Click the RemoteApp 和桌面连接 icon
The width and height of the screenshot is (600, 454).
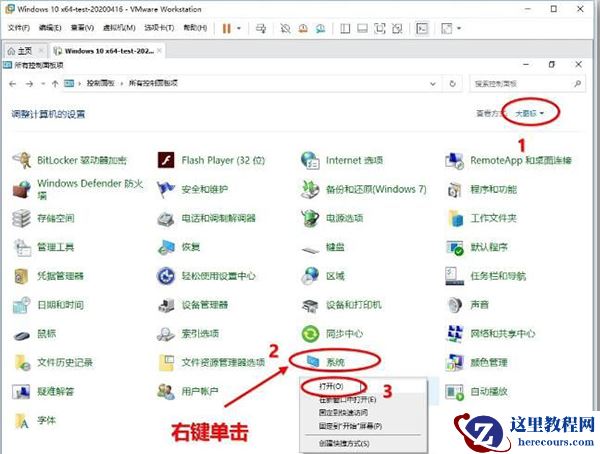coord(454,160)
